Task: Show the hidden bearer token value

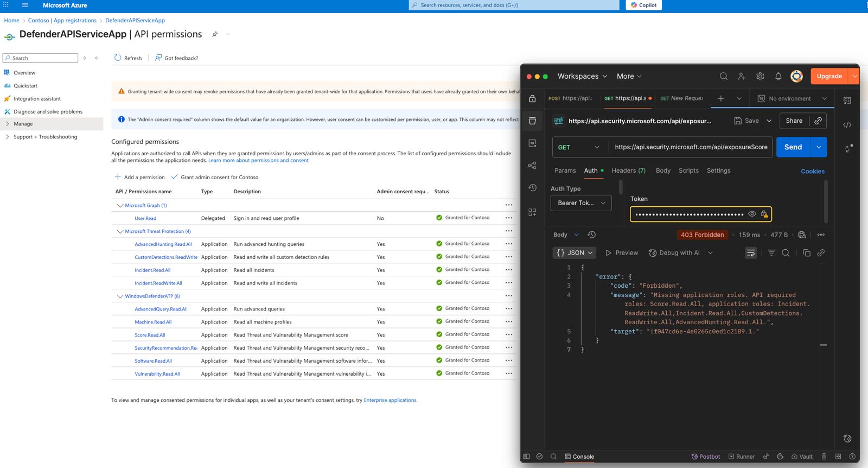Action: (x=752, y=214)
